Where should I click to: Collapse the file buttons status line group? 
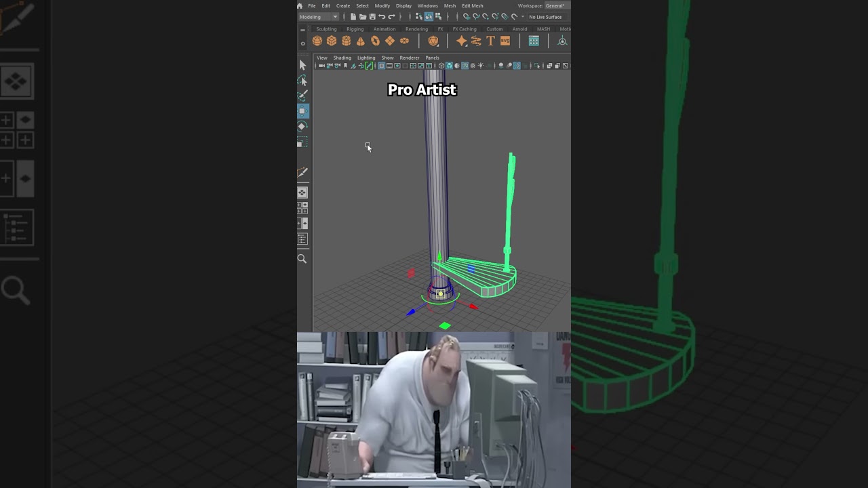[x=344, y=17]
